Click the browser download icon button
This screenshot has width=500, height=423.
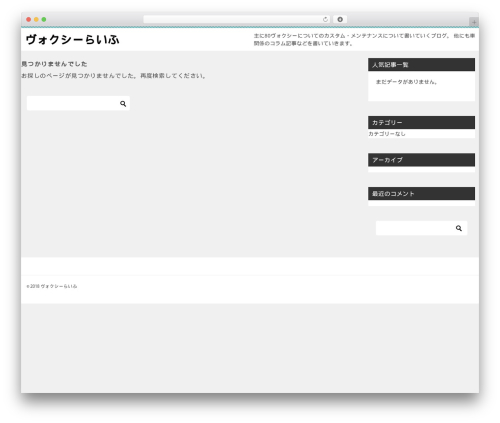click(340, 19)
